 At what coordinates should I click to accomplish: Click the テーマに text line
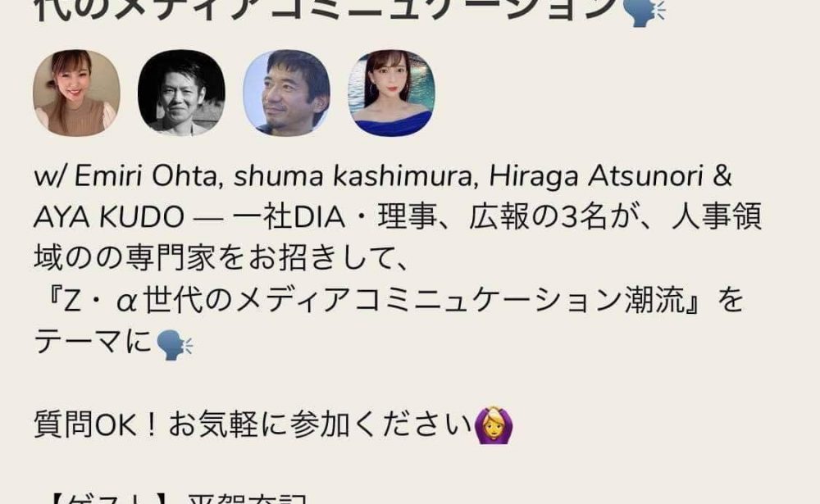(93, 343)
